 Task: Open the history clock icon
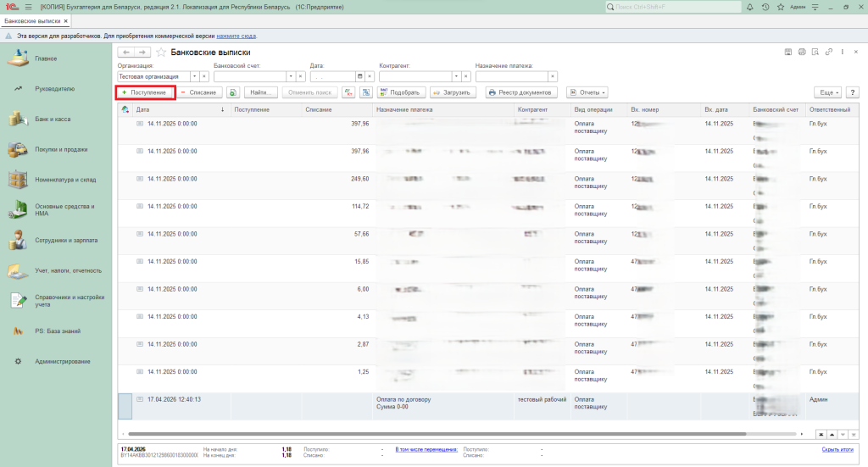pyautogui.click(x=765, y=7)
